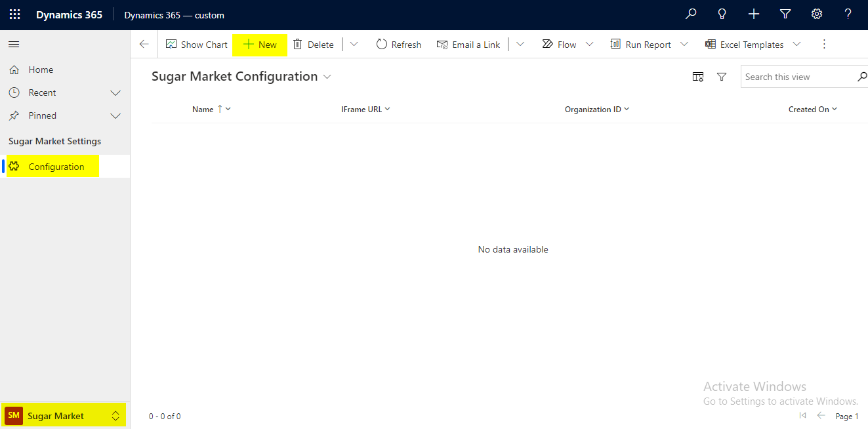Open the edit columns icon

[x=698, y=77]
